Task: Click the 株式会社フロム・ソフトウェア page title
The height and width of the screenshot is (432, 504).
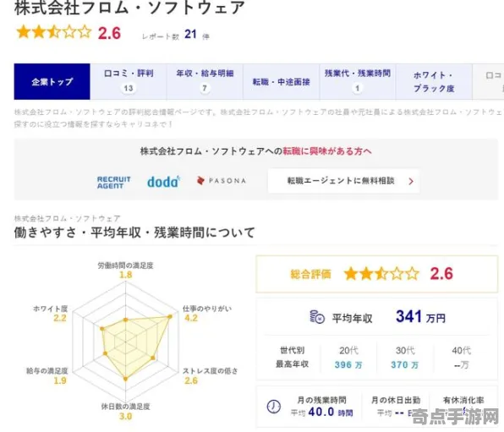Action: 129,8
